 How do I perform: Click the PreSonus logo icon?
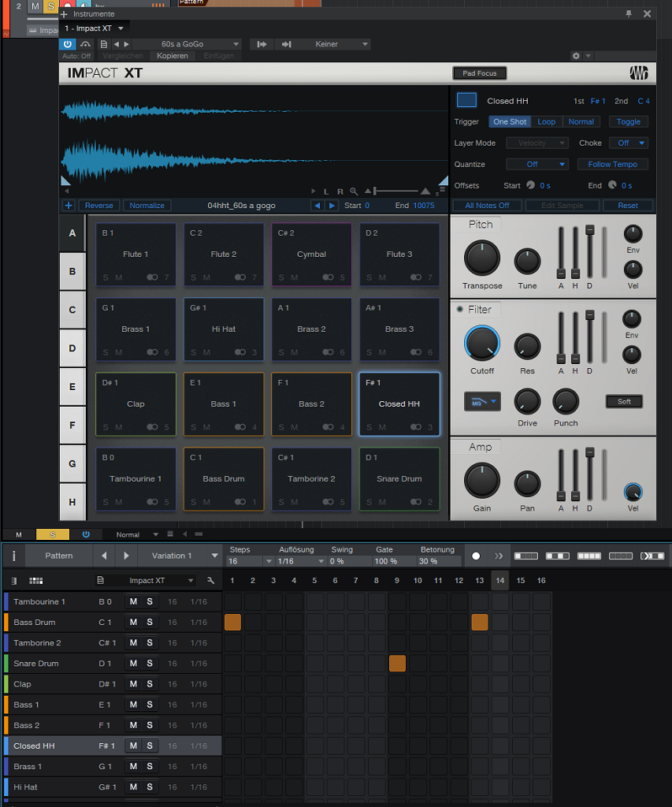click(x=639, y=73)
